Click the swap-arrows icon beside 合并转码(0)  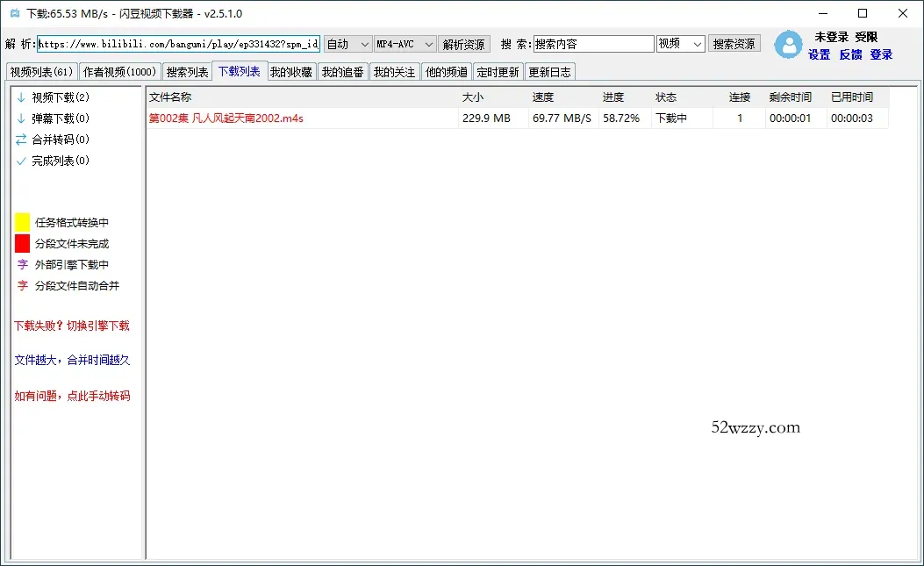pos(21,140)
